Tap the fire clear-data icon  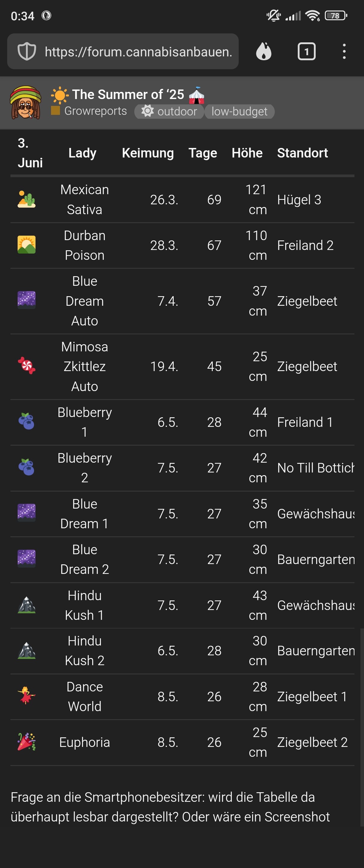pos(263,52)
